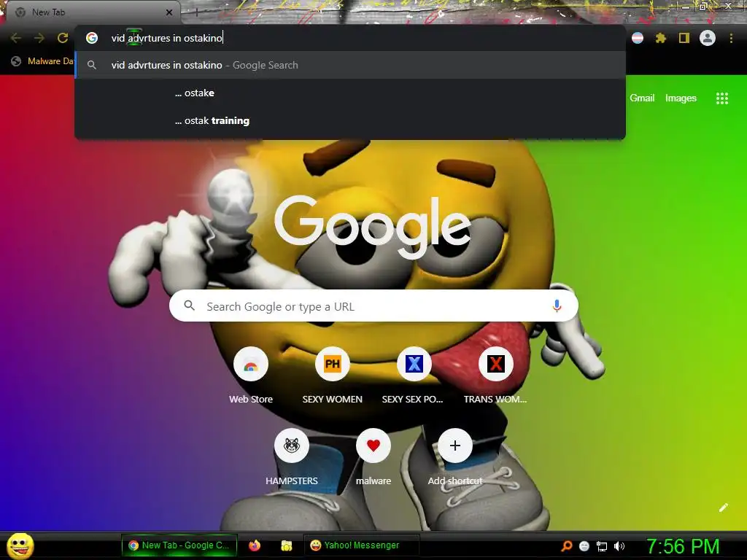
Task: Toggle the side panel icon
Action: [684, 38]
